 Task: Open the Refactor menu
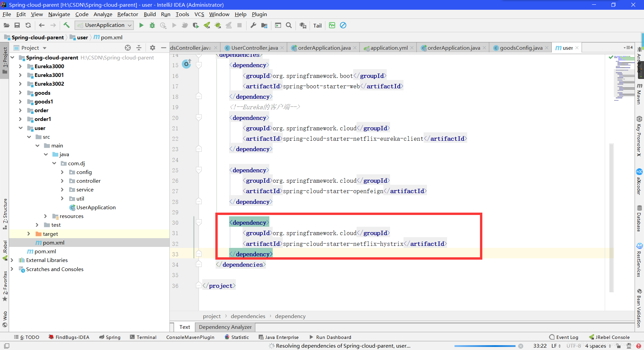pos(127,14)
